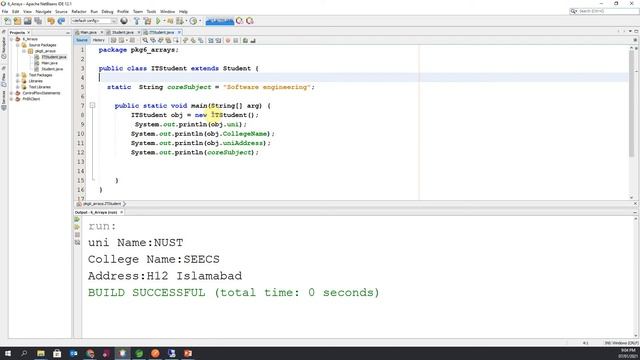Close the Projects panel tab
The height and width of the screenshot is (360, 640).
[x=28, y=33]
